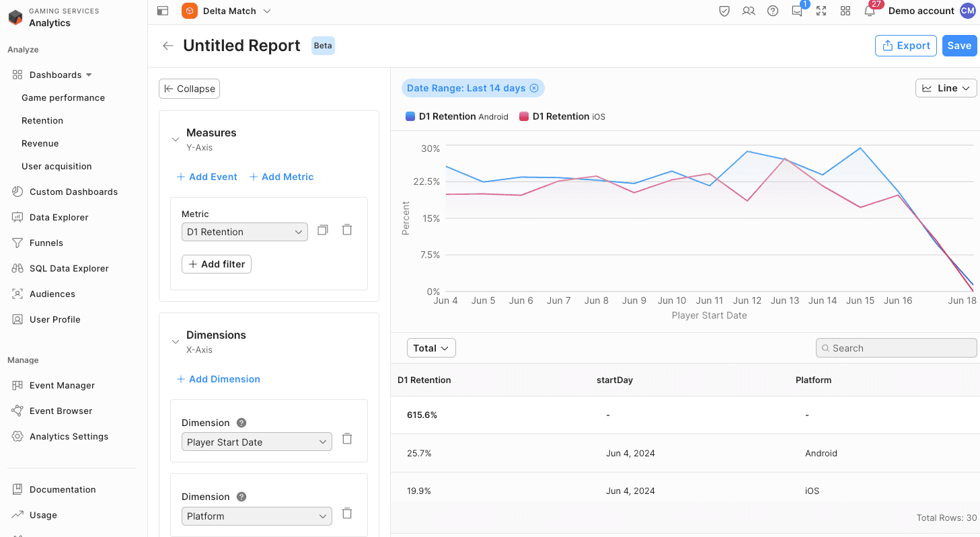Open the D1 Retention metric dropdown
The height and width of the screenshot is (537, 980).
point(244,232)
